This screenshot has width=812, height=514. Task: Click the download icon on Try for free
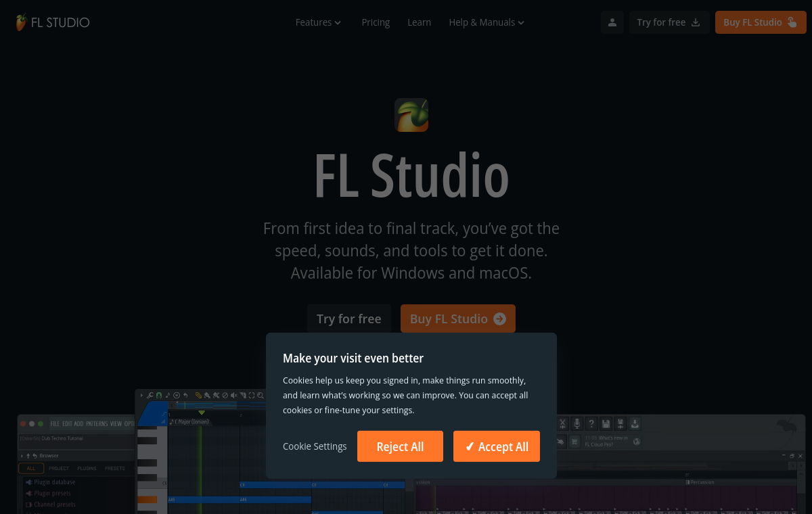click(696, 22)
